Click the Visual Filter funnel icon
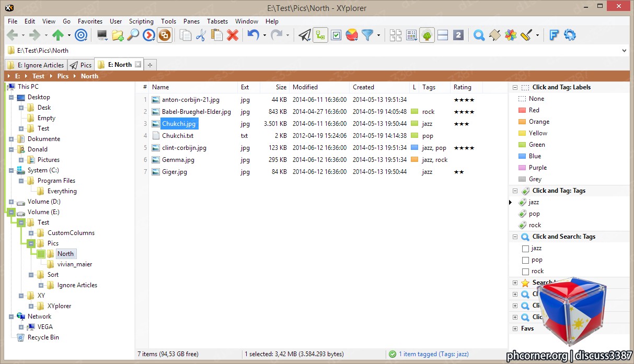 (x=368, y=35)
